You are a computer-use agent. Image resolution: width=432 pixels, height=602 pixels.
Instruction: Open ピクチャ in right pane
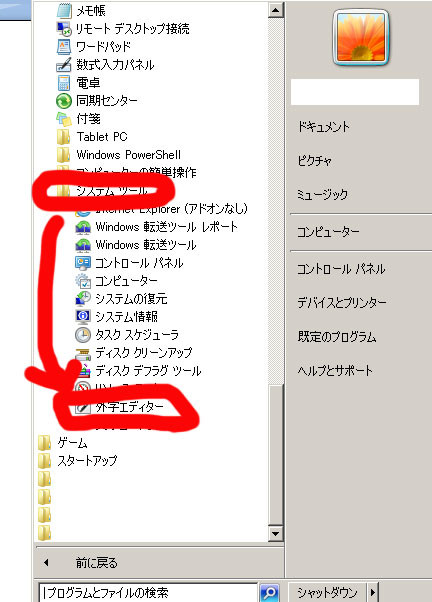[314, 160]
